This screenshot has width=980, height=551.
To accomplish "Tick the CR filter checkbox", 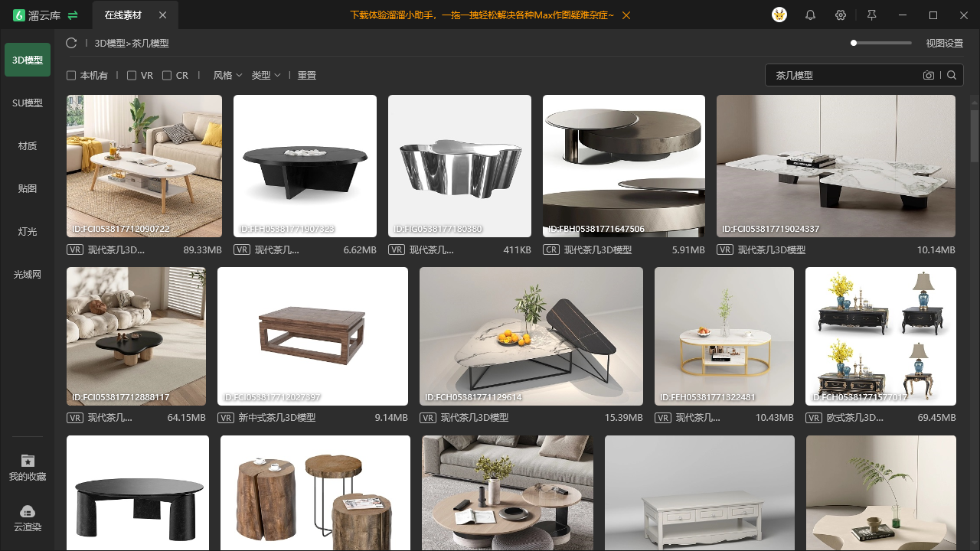I will pyautogui.click(x=167, y=76).
